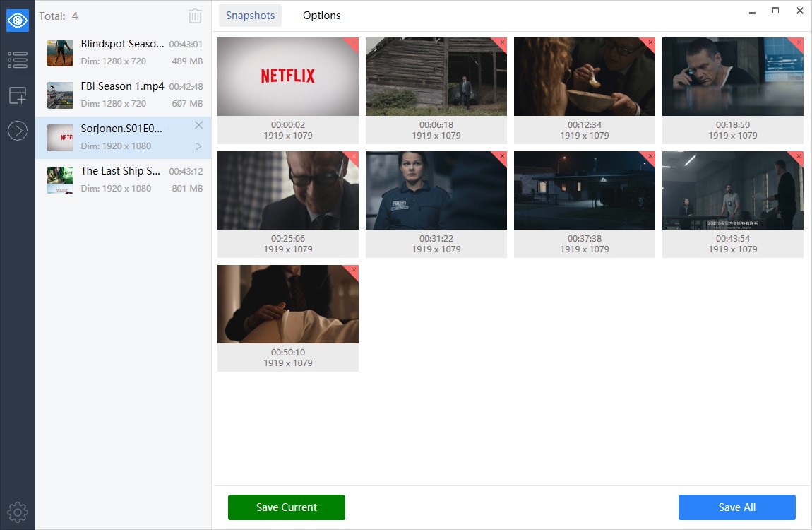The width and height of the screenshot is (812, 530).
Task: Open the file list view icon
Action: point(18,59)
